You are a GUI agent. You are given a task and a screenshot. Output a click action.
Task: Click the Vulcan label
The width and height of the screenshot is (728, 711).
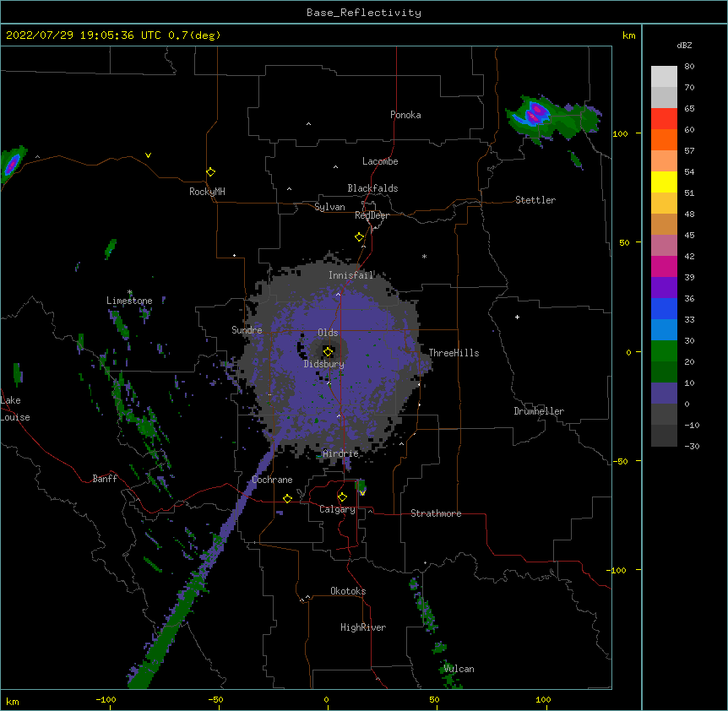pos(459,669)
